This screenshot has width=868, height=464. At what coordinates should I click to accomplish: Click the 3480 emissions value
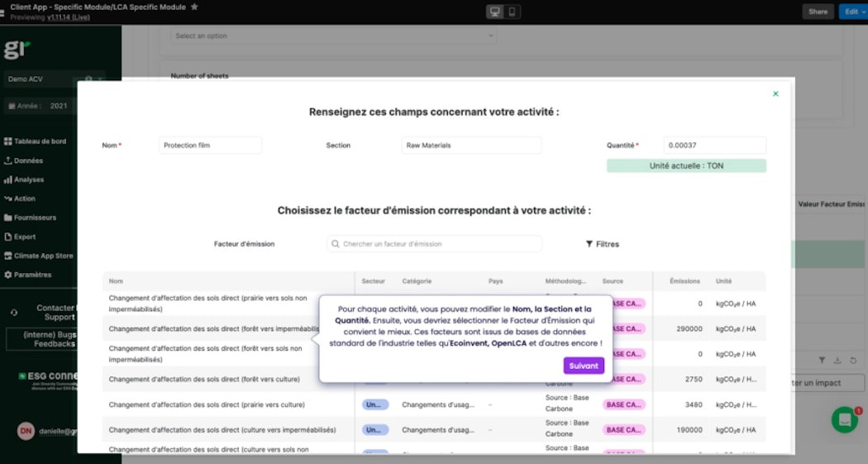tap(694, 404)
